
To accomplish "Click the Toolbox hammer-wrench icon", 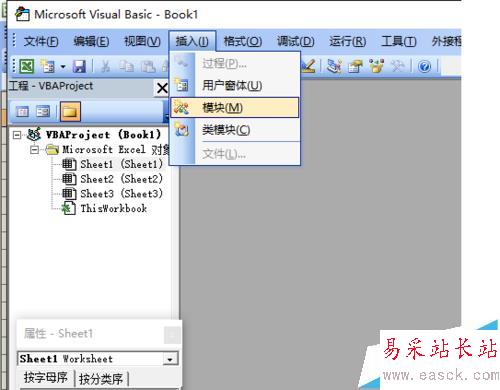I will [x=398, y=66].
